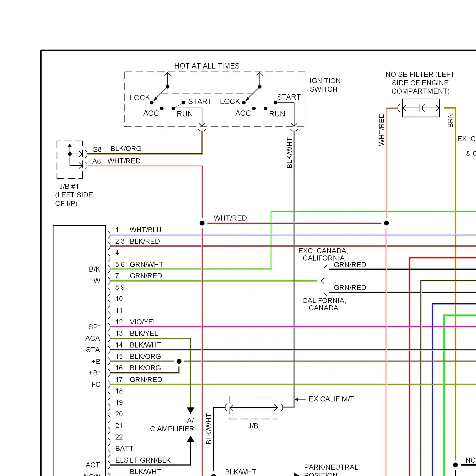Click the vertical BLK/WHT label left of lower J/B
Screen dimensions: 476x476
pyautogui.click(x=209, y=429)
